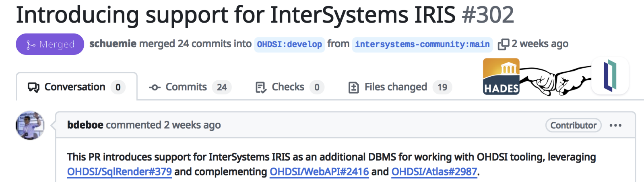
Task: Click the pull request number #302
Action: click(488, 15)
